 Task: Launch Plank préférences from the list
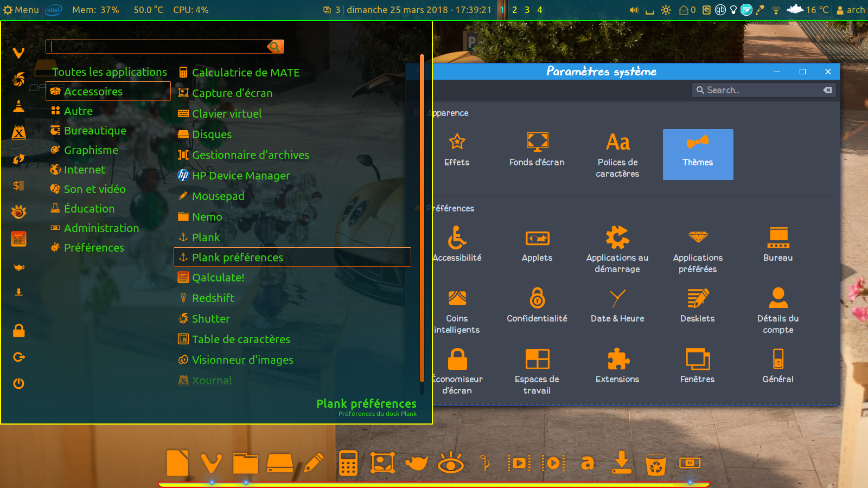click(238, 258)
